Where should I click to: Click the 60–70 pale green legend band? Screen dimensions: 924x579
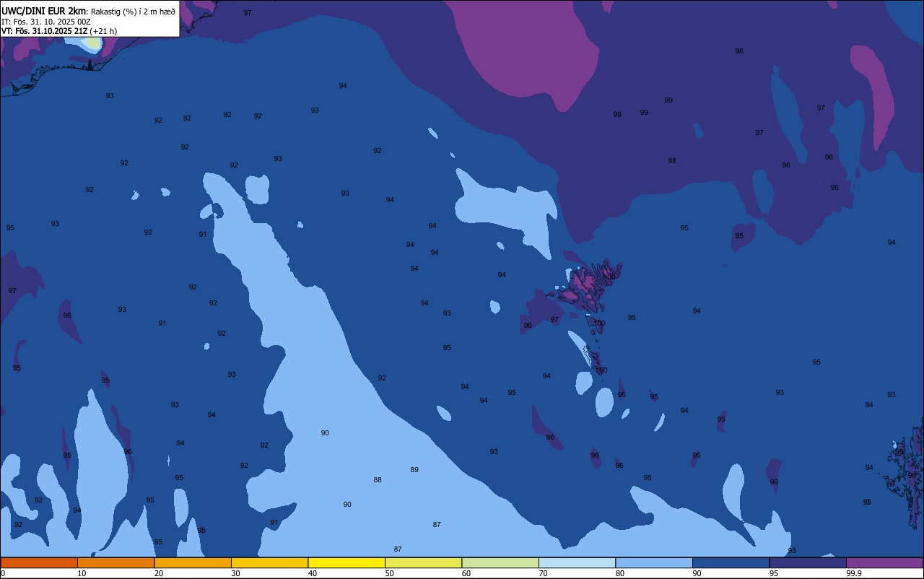(500, 562)
